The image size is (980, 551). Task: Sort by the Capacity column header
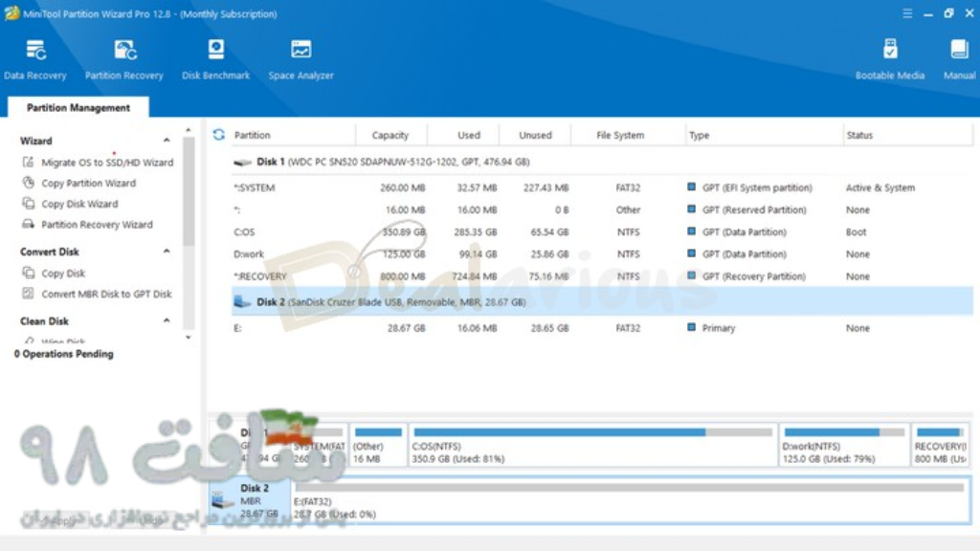390,135
